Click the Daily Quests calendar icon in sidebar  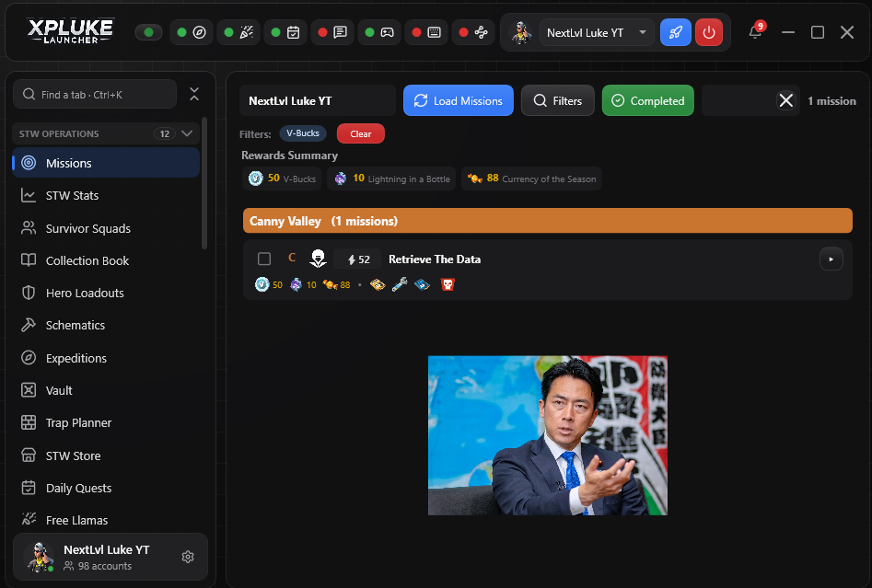(29, 488)
